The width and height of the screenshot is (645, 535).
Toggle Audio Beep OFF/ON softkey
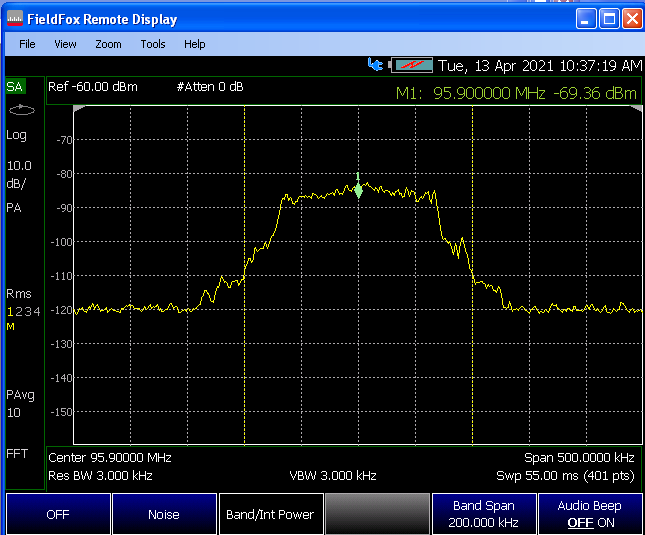point(590,514)
